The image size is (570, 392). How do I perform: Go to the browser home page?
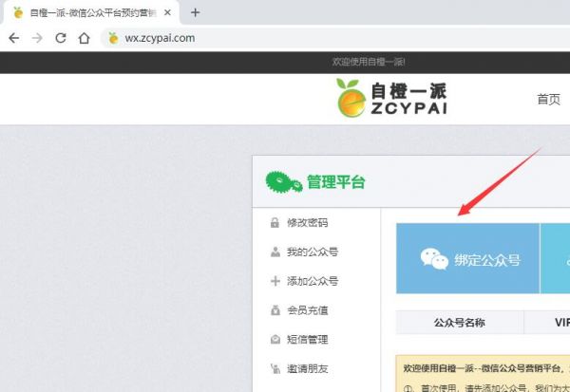(x=85, y=38)
